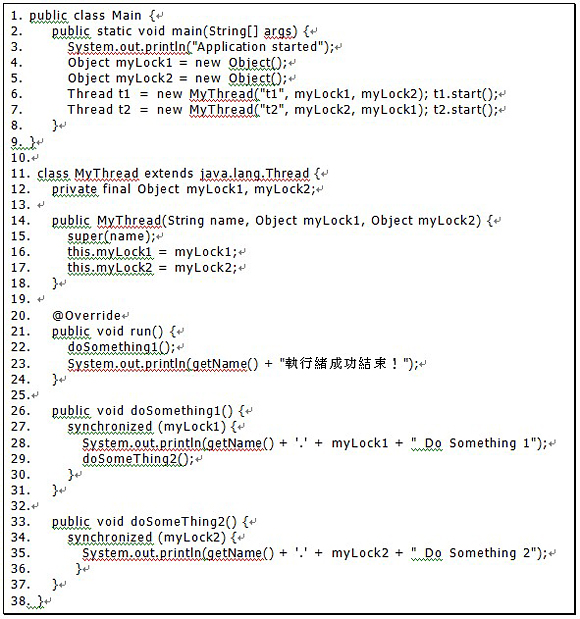The image size is (580, 619).
Task: Click this.myLock2 assignment on line 17
Action: (152, 268)
